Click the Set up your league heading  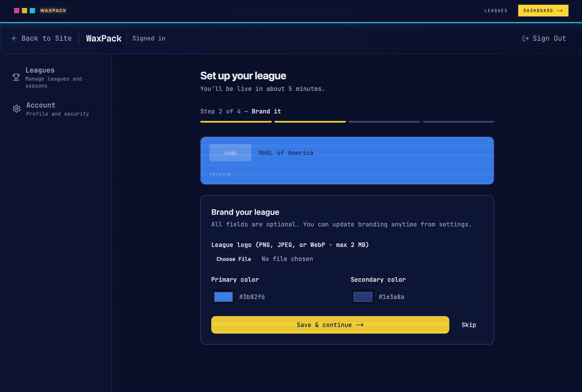pos(243,76)
